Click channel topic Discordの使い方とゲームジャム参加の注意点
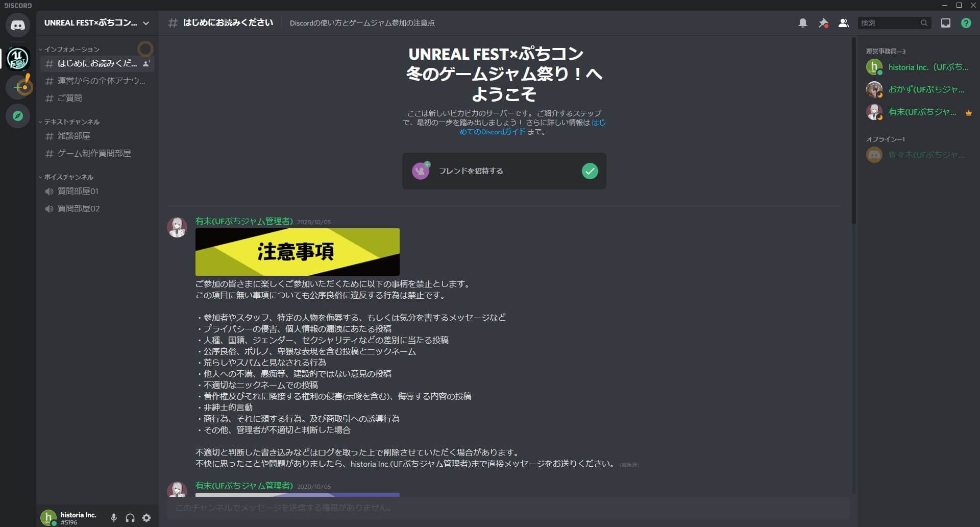 coord(362,23)
